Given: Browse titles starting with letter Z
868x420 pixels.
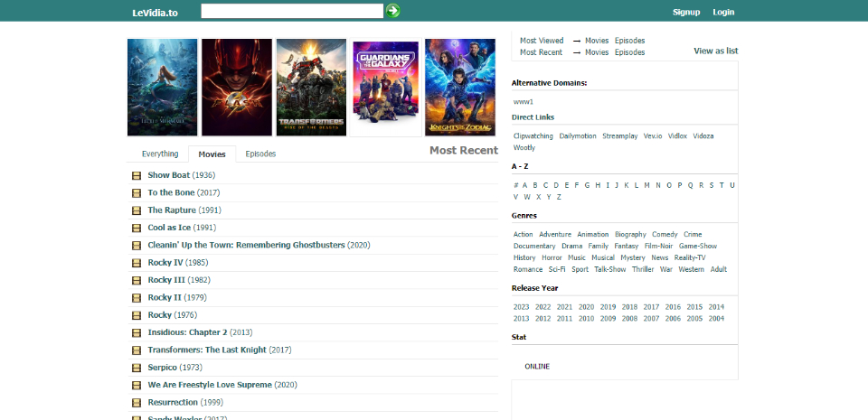Looking at the screenshot, I should (x=559, y=197).
